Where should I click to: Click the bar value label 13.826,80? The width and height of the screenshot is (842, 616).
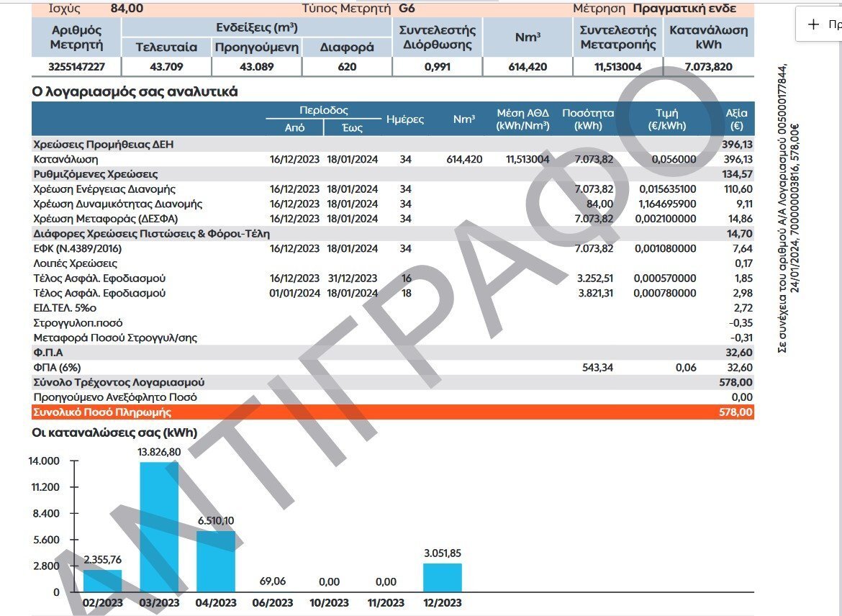[160, 452]
